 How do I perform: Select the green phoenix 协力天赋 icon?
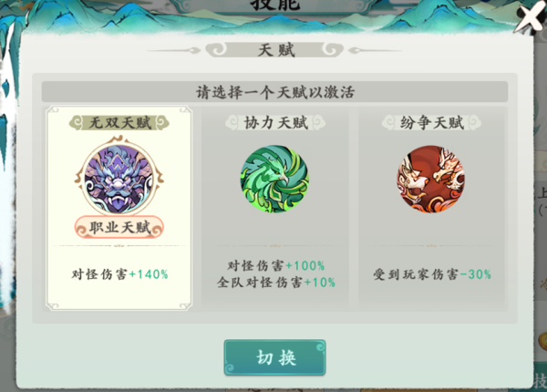pyautogui.click(x=274, y=179)
